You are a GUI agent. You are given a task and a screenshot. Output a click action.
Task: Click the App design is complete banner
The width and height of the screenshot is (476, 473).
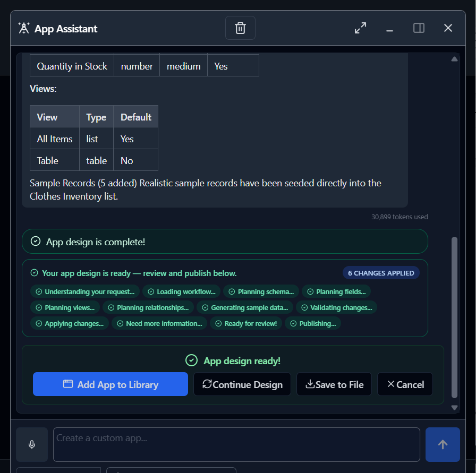click(x=225, y=242)
